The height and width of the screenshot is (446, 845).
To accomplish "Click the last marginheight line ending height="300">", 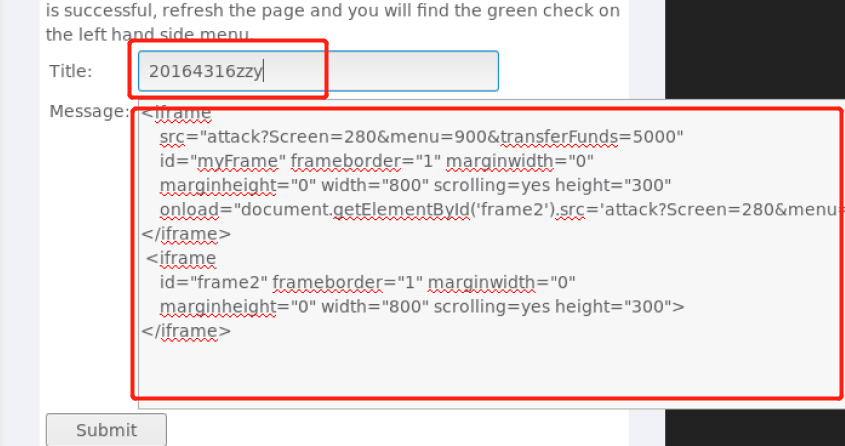I will tap(422, 306).
